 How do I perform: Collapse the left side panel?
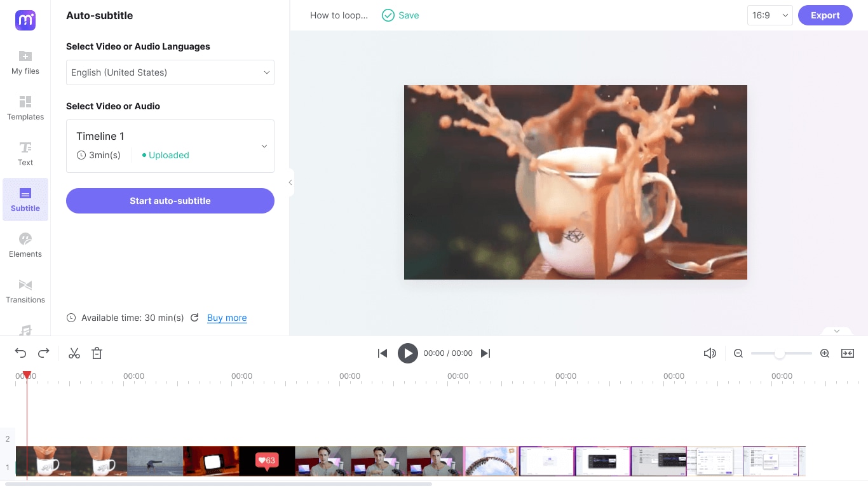(x=290, y=182)
